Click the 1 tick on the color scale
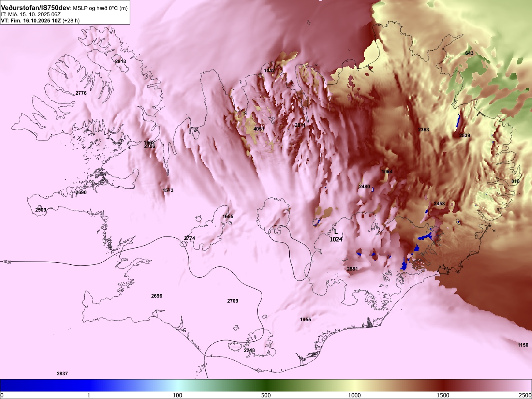Image resolution: width=532 pixels, height=399 pixels. [x=89, y=395]
